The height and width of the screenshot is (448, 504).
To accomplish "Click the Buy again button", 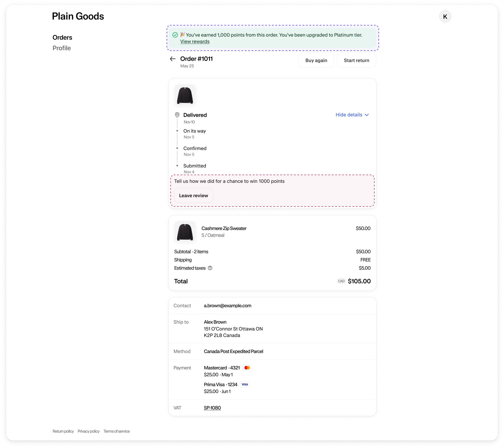I will [x=316, y=60].
